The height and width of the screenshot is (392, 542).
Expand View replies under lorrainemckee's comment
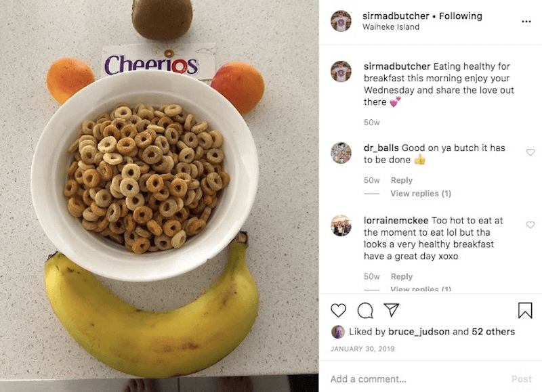[x=421, y=288]
